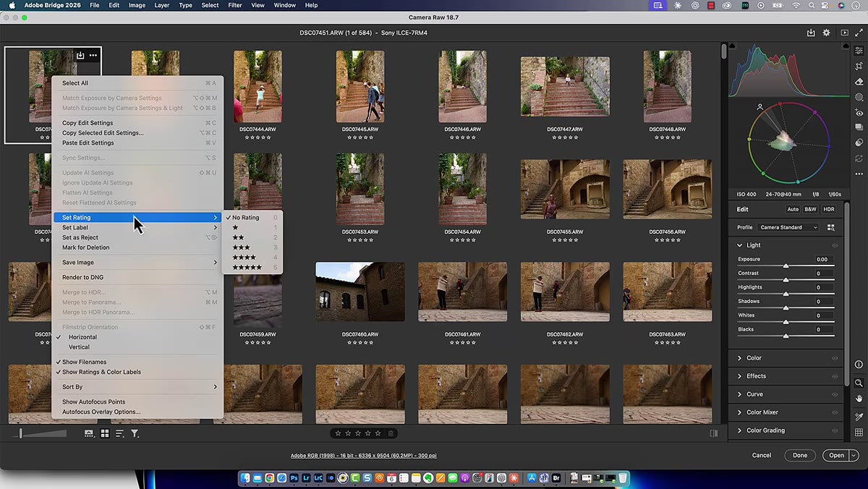Select the Zoom magnifier tool
This screenshot has height=489, width=868.
859,383
